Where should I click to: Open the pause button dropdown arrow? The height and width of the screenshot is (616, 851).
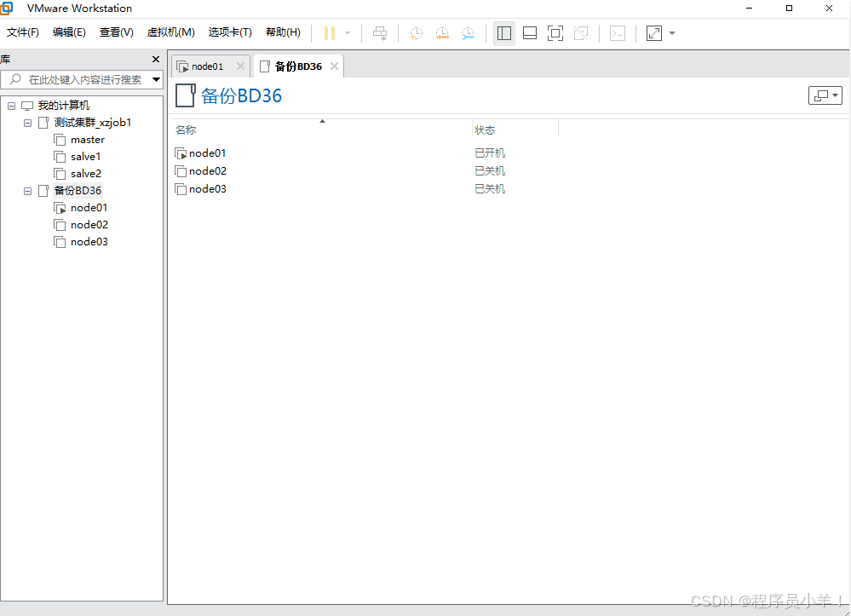tap(348, 33)
